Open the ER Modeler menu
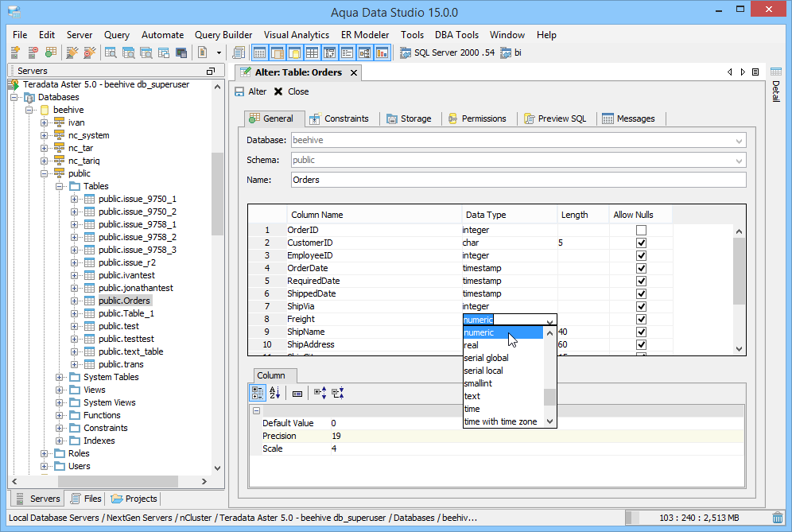Screen dimensions: 792x532 point(365,35)
